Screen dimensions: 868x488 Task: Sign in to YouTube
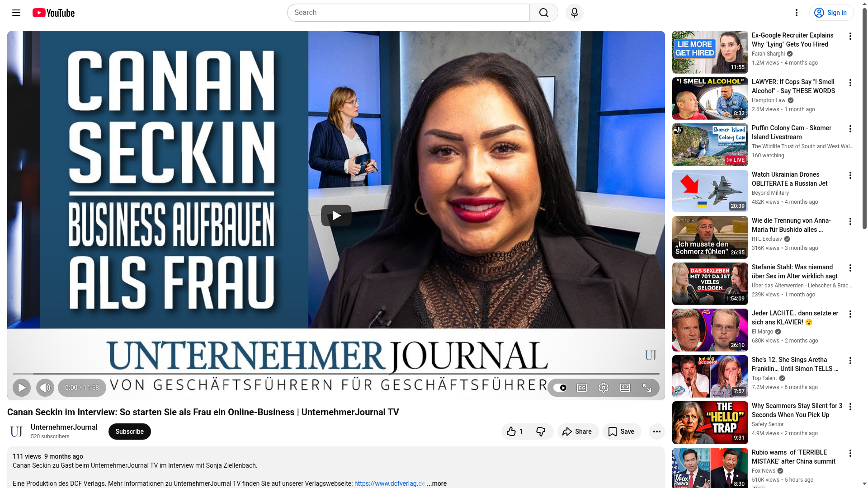pyautogui.click(x=831, y=13)
